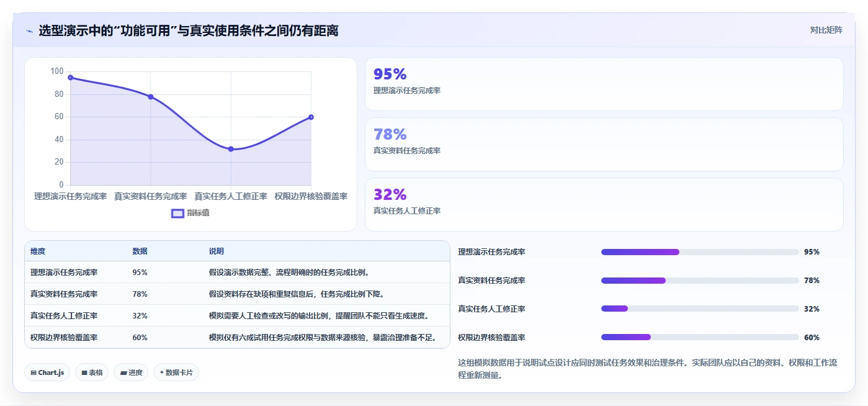Click the Chart.js tag chip
The height and width of the screenshot is (406, 868).
pyautogui.click(x=47, y=372)
